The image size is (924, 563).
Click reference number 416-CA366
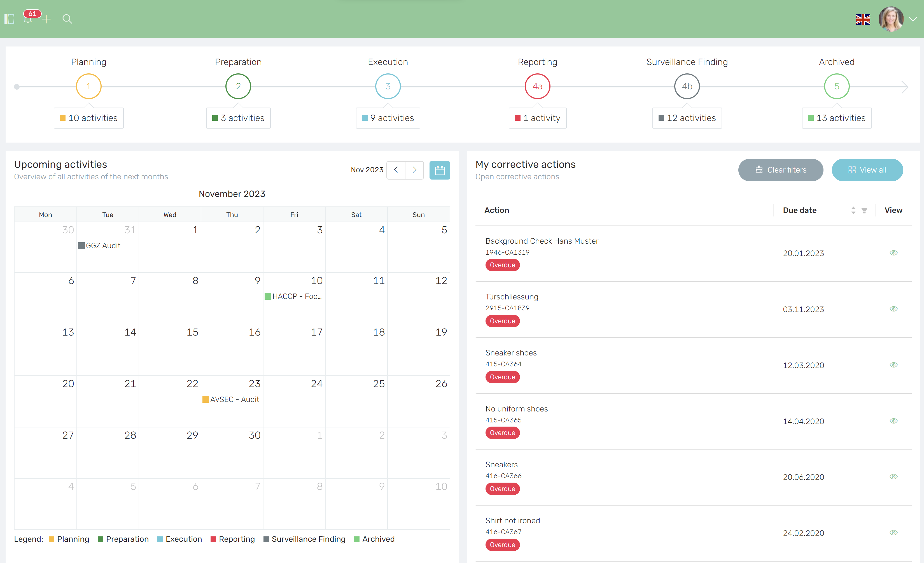point(503,476)
